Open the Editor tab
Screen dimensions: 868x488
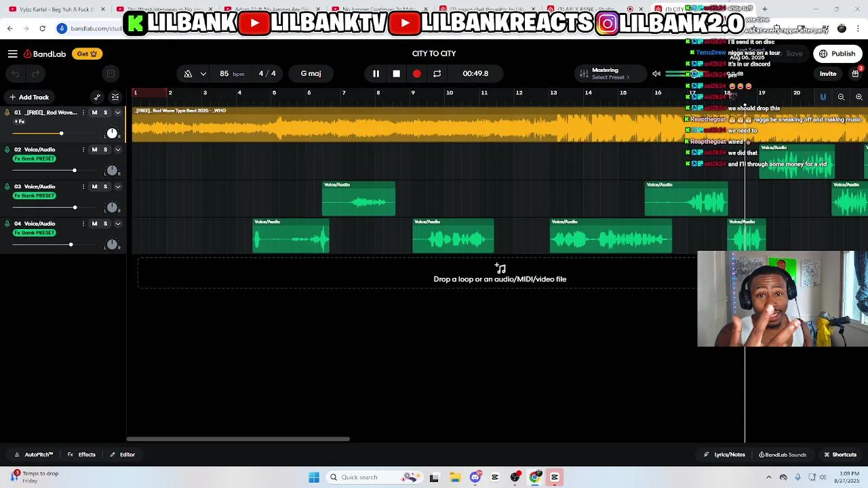pyautogui.click(x=123, y=455)
